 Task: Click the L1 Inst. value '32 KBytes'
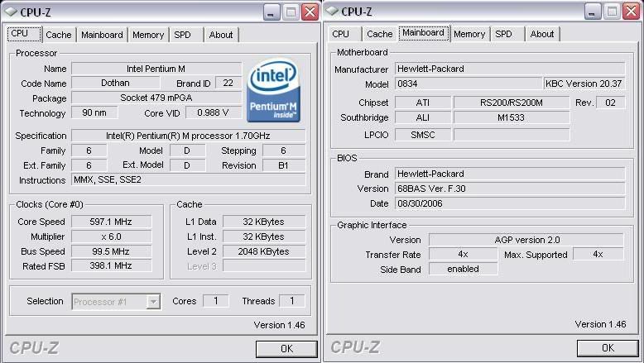pyautogui.click(x=264, y=236)
